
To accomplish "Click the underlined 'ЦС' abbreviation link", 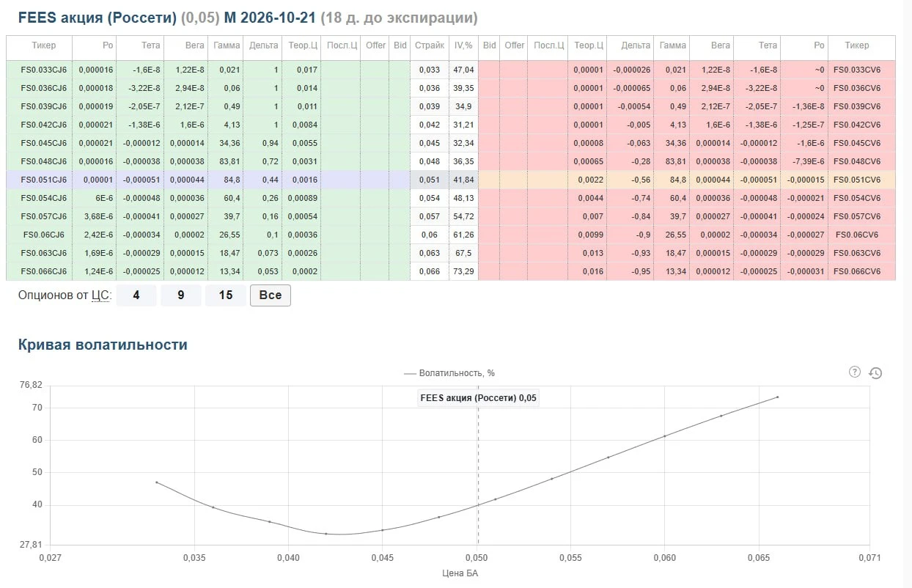I will click(x=100, y=295).
